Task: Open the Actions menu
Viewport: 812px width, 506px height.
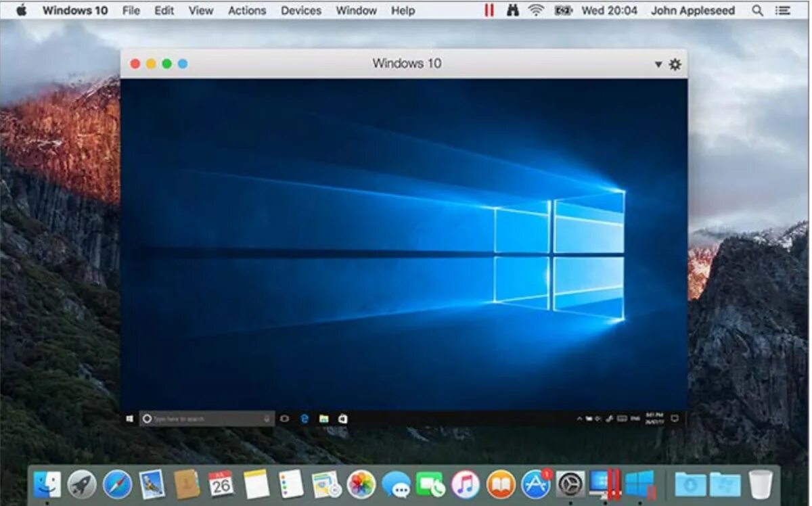Action: (x=247, y=10)
